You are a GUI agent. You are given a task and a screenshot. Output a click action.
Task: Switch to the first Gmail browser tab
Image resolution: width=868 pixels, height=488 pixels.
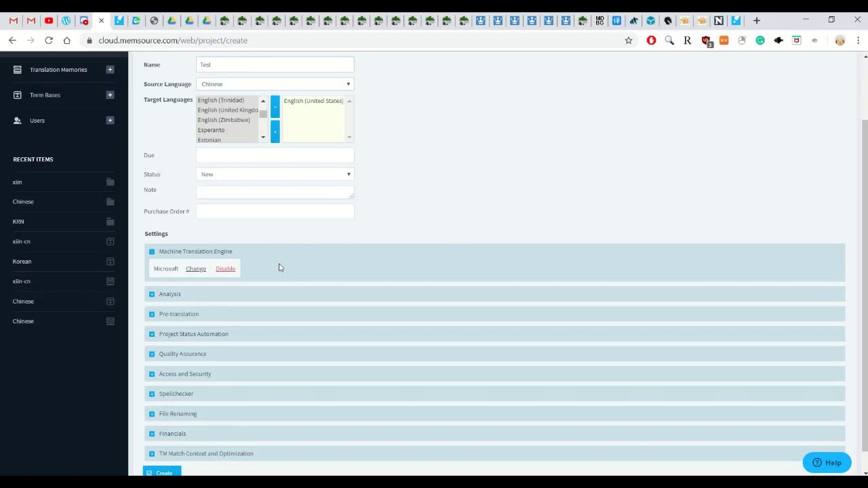click(14, 20)
